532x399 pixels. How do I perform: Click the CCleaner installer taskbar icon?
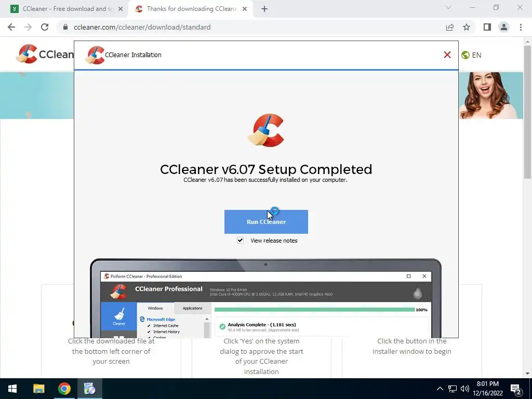(x=89, y=389)
